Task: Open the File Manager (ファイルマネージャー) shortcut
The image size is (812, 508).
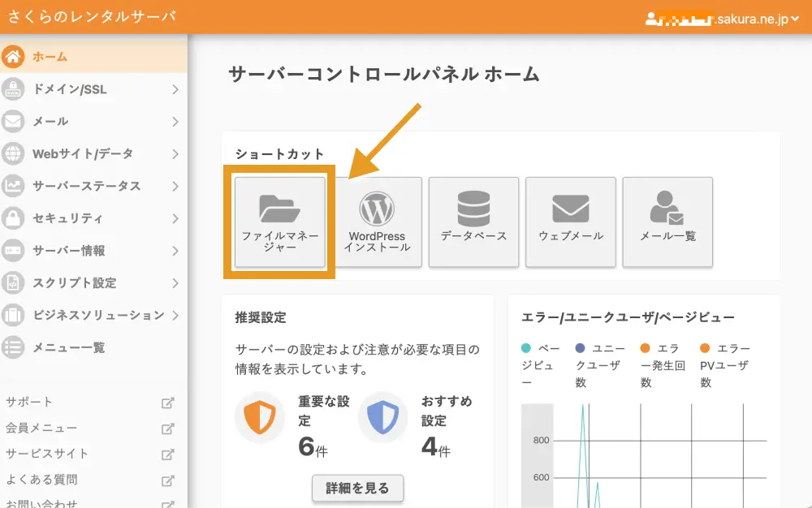Action: 279,222
